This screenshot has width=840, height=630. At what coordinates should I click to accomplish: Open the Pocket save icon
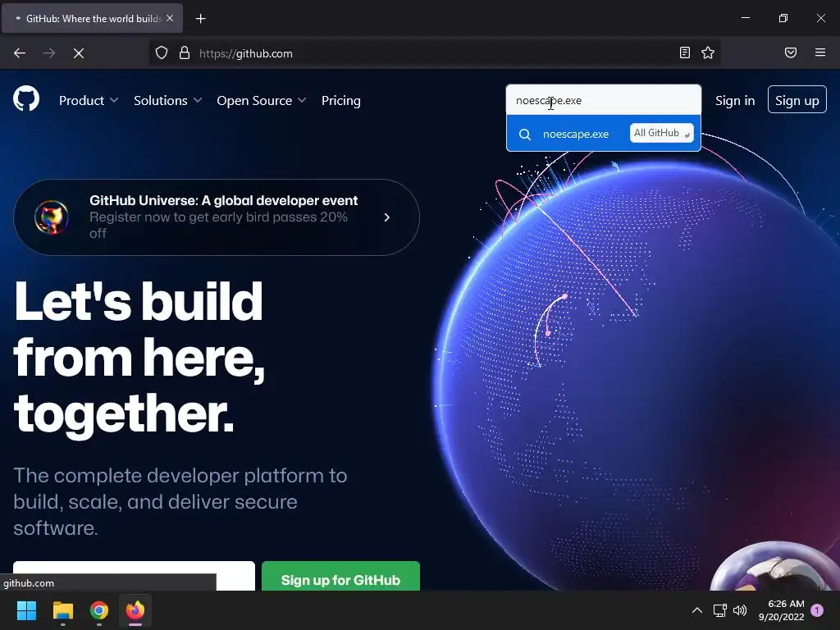click(x=791, y=52)
